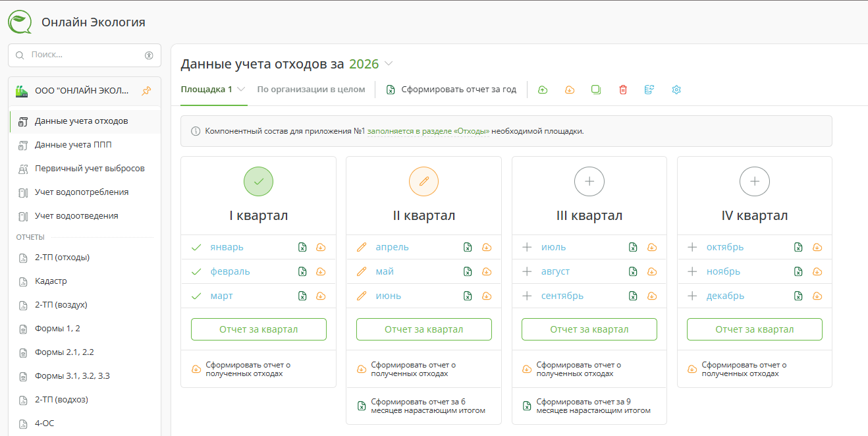Click Отчет за квартал in II квартал
Viewport: 868px width, 436px height.
click(423, 329)
